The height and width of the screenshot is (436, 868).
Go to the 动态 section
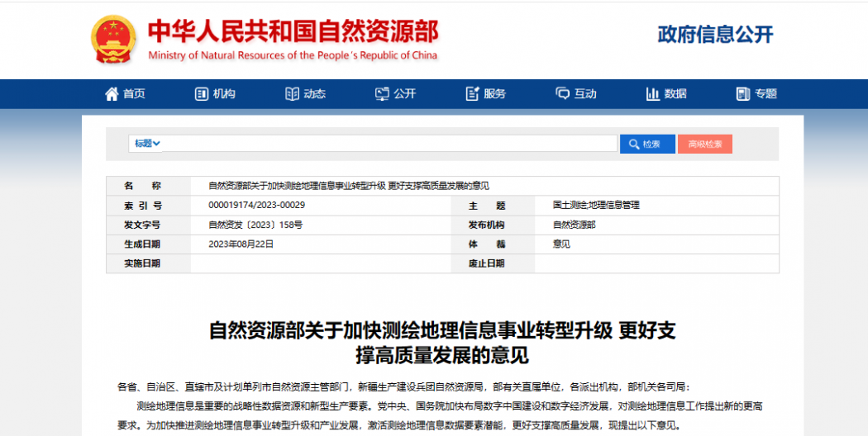pyautogui.click(x=314, y=94)
